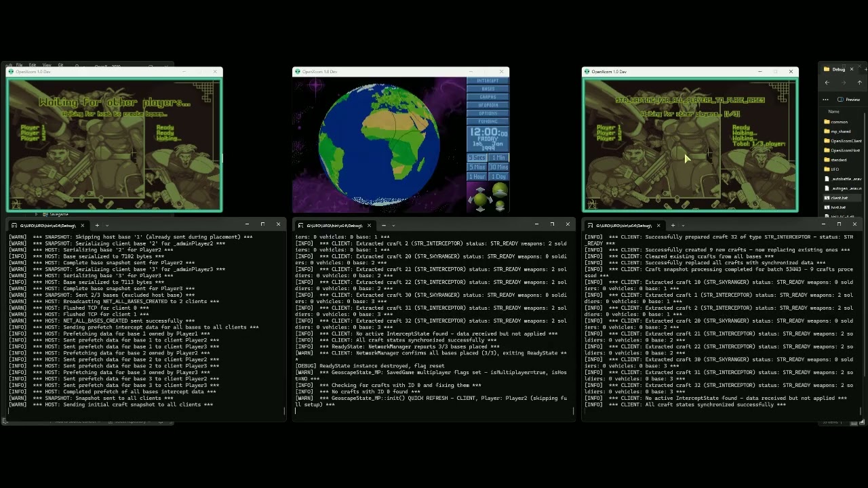868x488 pixels.
Task: Sort by Name column in File Explorer
Action: [834, 112]
